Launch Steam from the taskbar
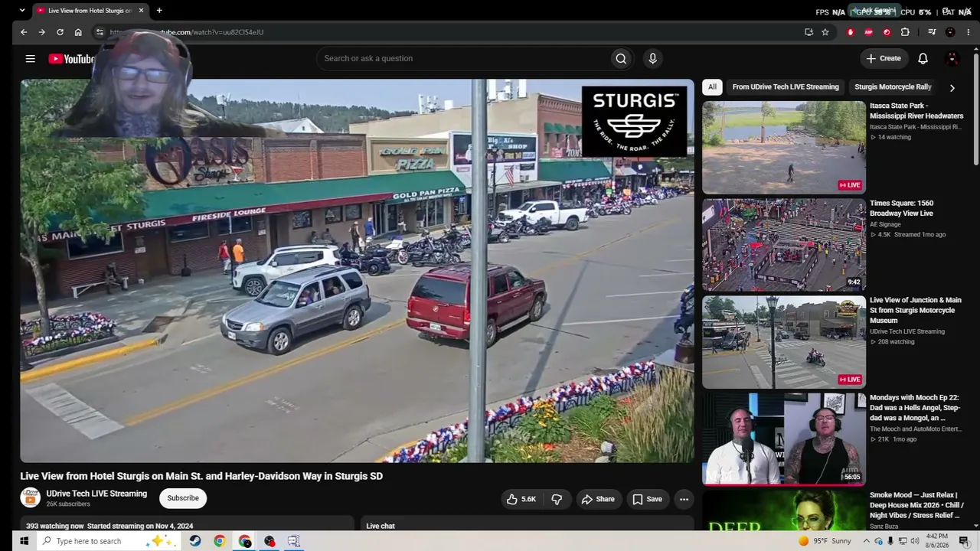The width and height of the screenshot is (980, 551). 195,541
